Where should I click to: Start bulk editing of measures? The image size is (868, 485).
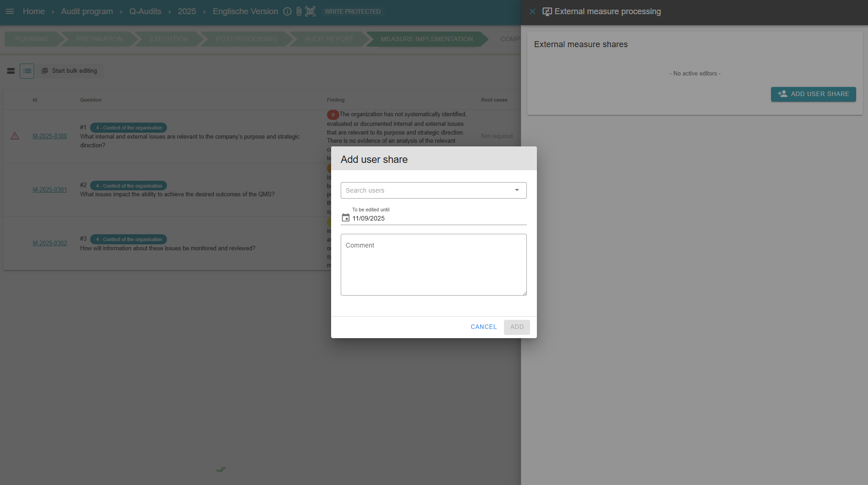pos(70,71)
